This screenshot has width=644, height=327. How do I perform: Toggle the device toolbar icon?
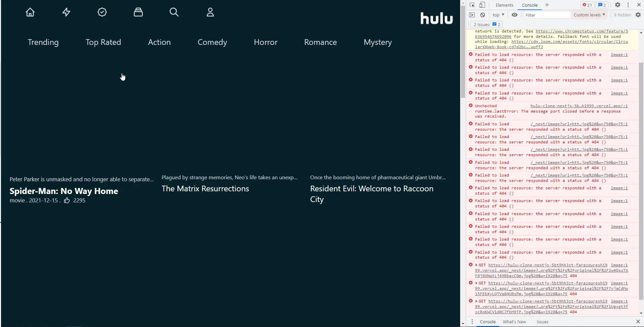pos(482,5)
